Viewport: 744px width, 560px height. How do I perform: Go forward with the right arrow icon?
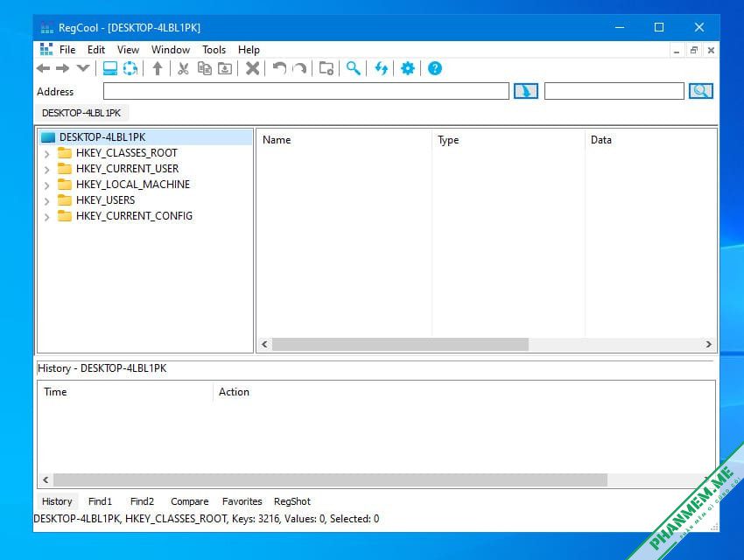[x=63, y=69]
